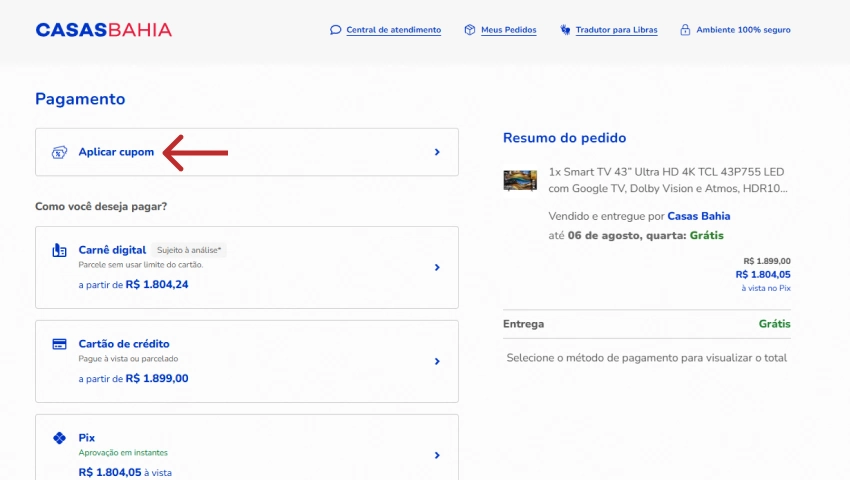
Task: Expand the Aplicar cupom row chevron
Action: pyautogui.click(x=437, y=152)
